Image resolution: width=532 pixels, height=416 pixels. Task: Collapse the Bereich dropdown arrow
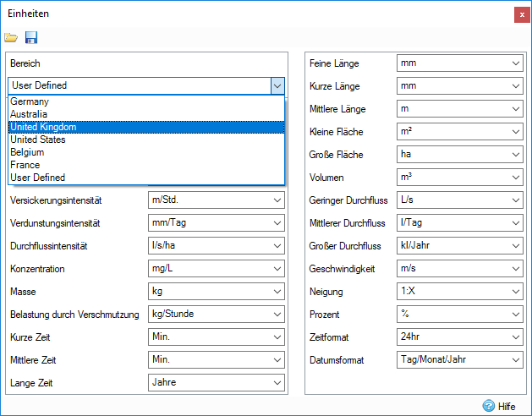[277, 85]
